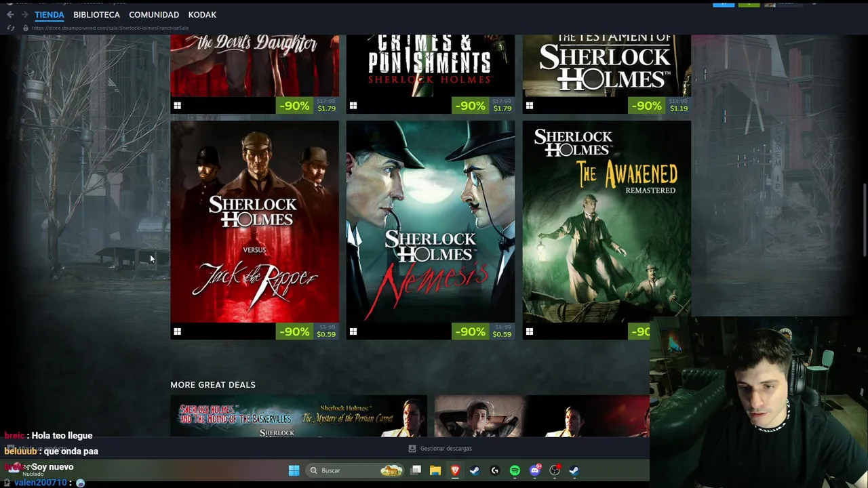
Task: Click the page vertical scrollbar thumb
Action: (x=864, y=219)
